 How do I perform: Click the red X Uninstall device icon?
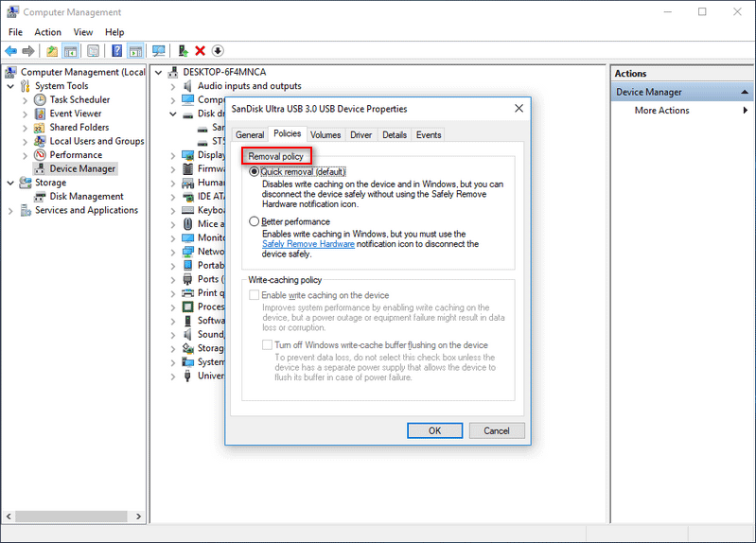coord(200,51)
